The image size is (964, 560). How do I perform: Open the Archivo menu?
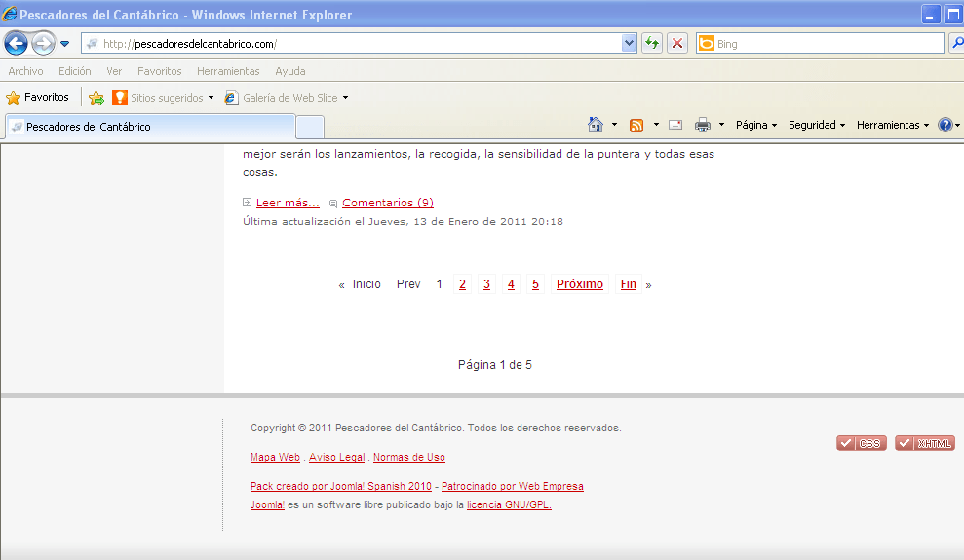pyautogui.click(x=25, y=71)
